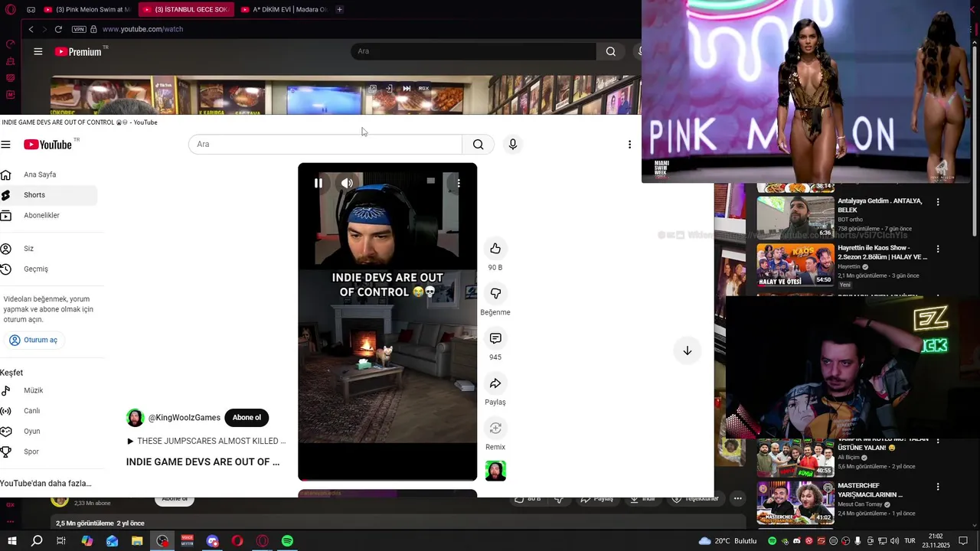The width and height of the screenshot is (980, 551).
Task: Open Windows Start menu
Action: click(11, 541)
